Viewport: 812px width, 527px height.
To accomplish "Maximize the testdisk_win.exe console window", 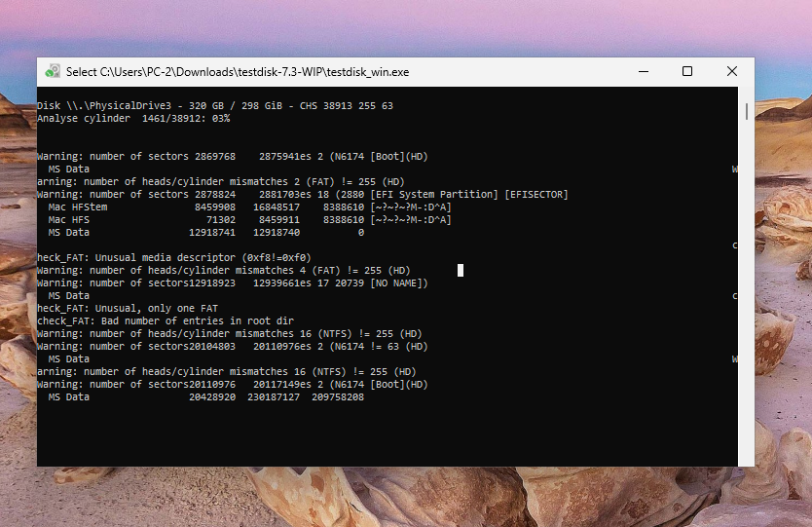I will click(687, 71).
